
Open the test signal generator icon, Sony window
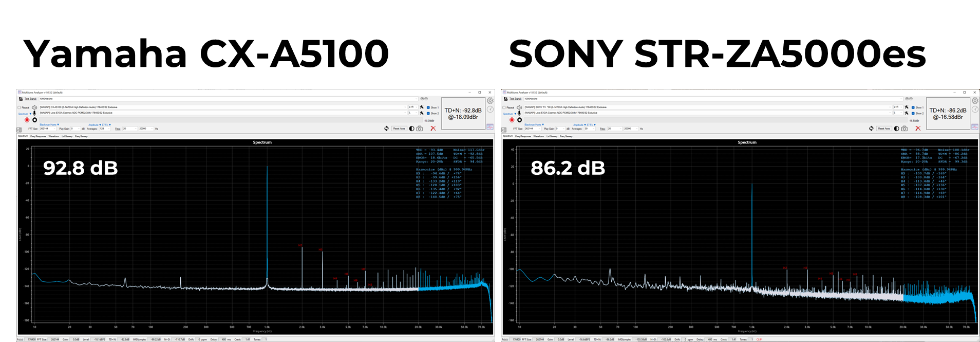point(506,99)
